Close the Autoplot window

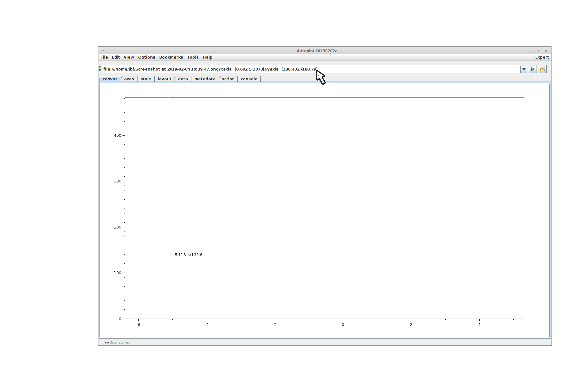(546, 51)
